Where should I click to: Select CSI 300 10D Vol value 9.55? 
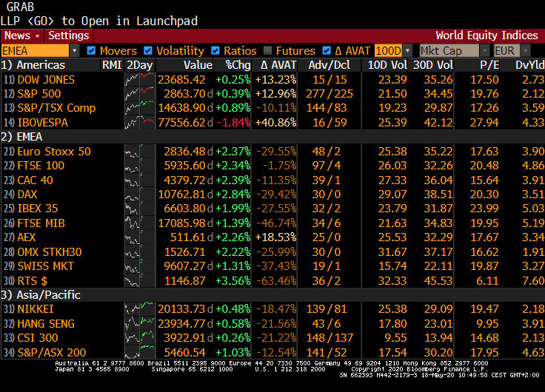395,338
